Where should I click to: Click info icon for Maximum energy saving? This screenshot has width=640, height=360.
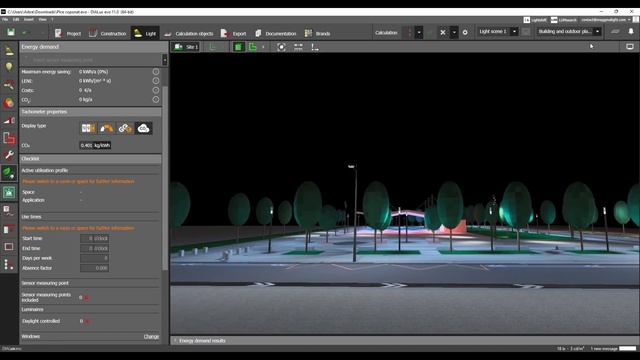(x=156, y=71)
